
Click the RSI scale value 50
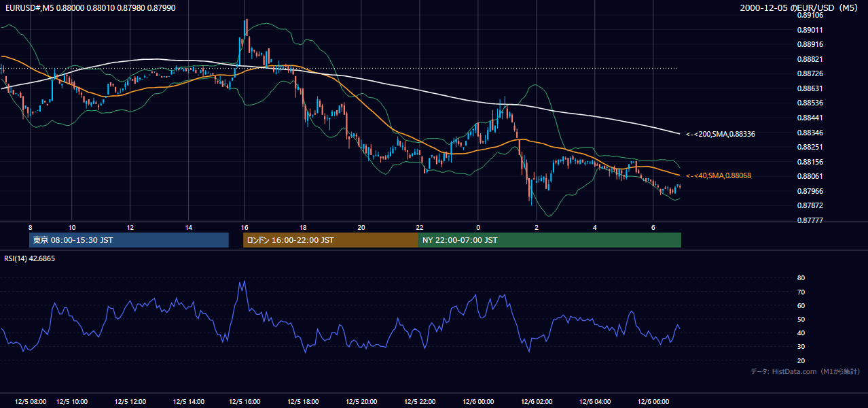[801, 319]
